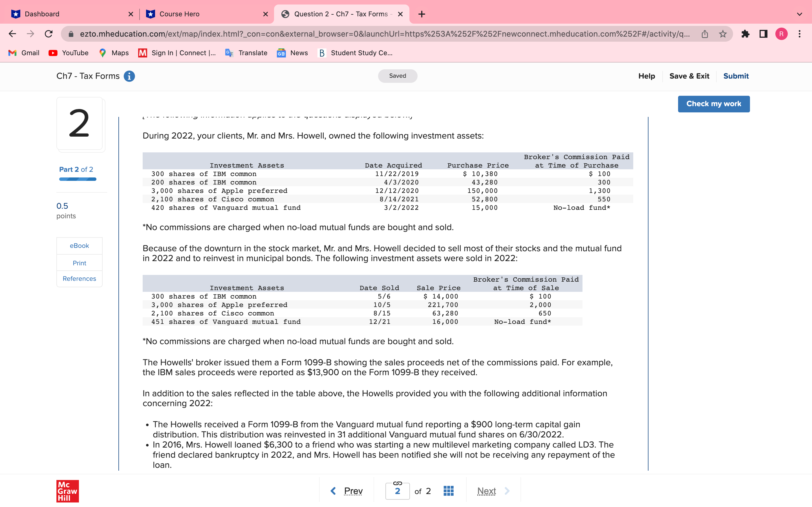Open the browser extensions puzzle icon
The height and width of the screenshot is (507, 812).
point(745,34)
